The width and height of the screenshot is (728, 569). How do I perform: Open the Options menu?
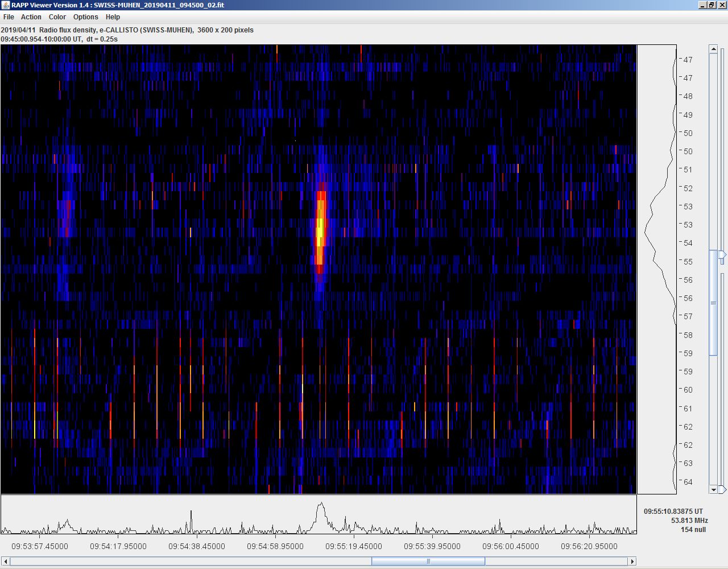click(x=86, y=17)
